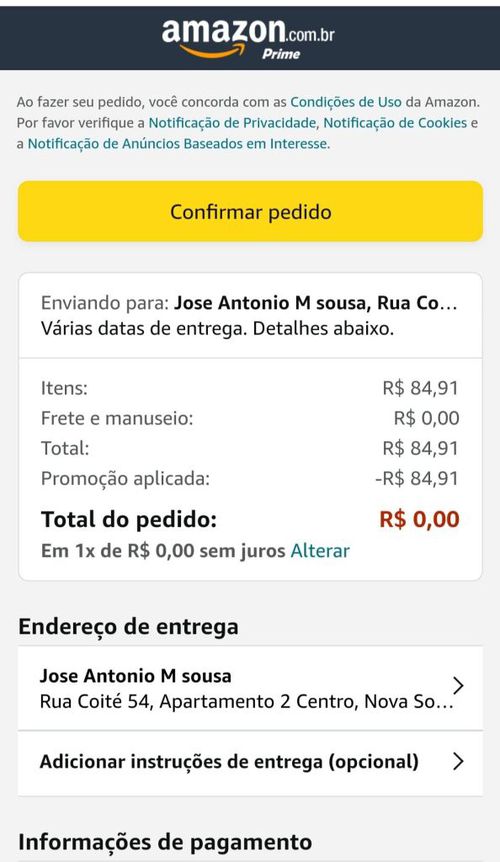The height and width of the screenshot is (862, 500).
Task: Open Notificação de Privacidade link
Action: click(232, 123)
